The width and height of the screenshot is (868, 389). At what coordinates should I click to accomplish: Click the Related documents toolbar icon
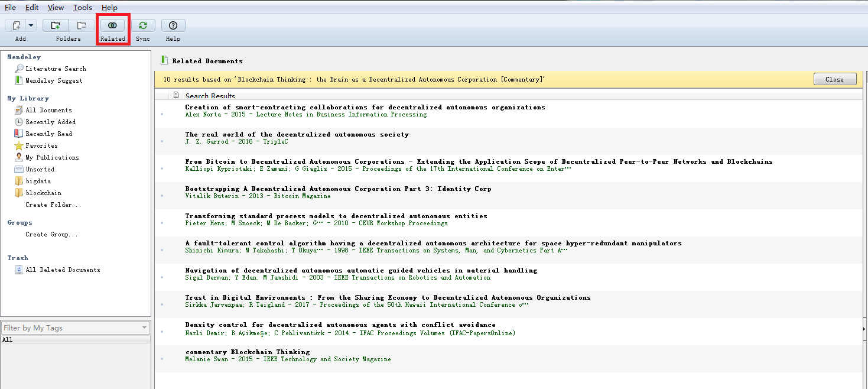(112, 25)
